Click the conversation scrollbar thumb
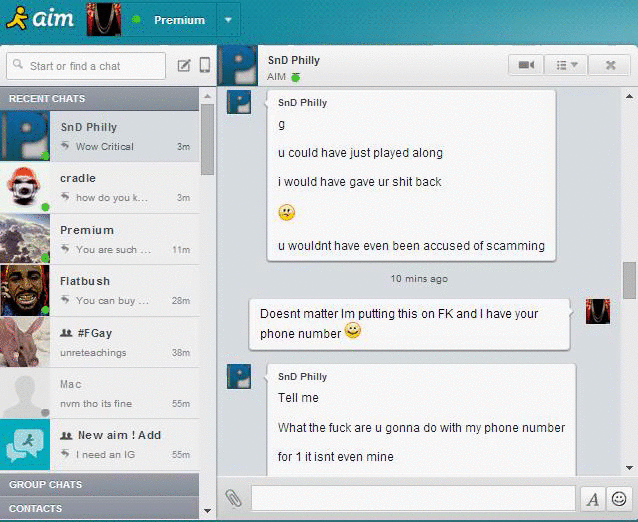 click(629, 281)
